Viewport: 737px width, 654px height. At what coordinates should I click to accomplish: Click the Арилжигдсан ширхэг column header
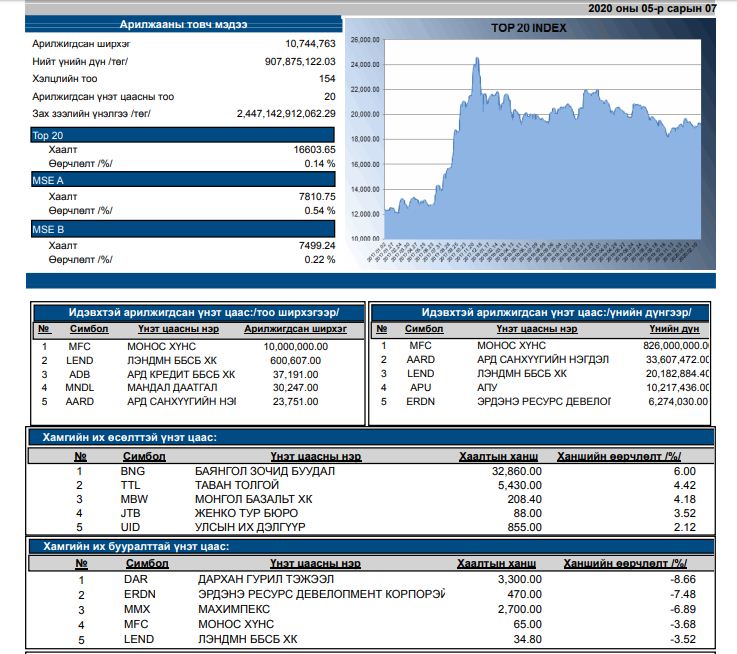295,329
